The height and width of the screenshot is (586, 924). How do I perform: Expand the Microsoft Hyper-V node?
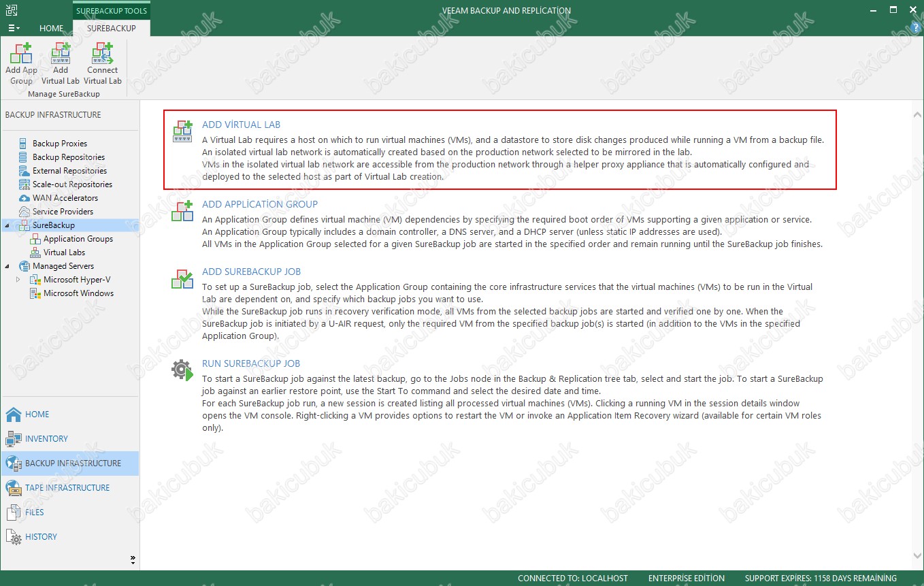click(18, 280)
